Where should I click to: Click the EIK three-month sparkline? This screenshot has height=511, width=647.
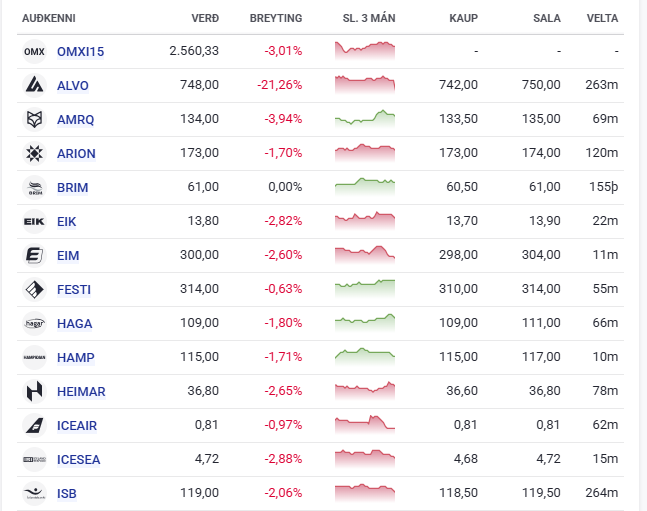pos(365,221)
